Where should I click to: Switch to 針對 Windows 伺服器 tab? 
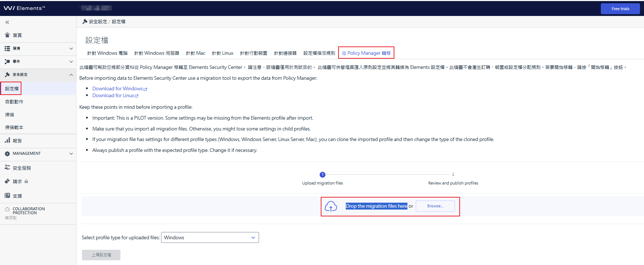pyautogui.click(x=157, y=53)
